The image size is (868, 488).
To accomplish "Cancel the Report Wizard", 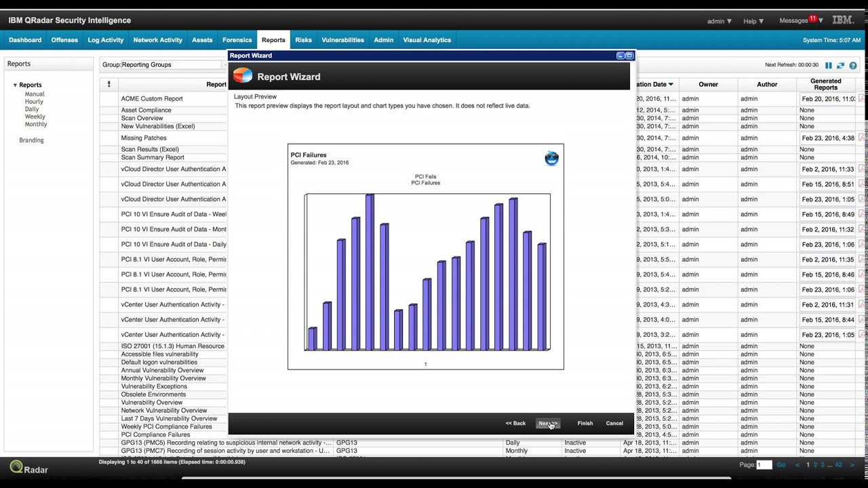I will pos(614,424).
